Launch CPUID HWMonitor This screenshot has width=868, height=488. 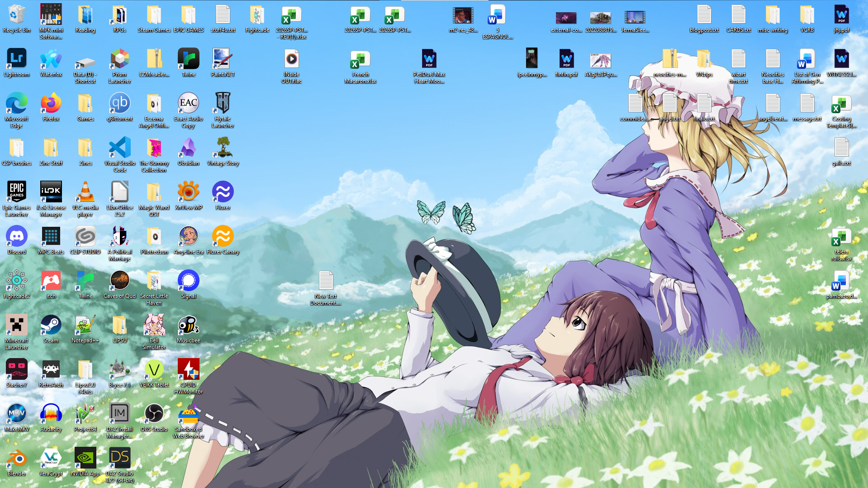[x=189, y=377]
